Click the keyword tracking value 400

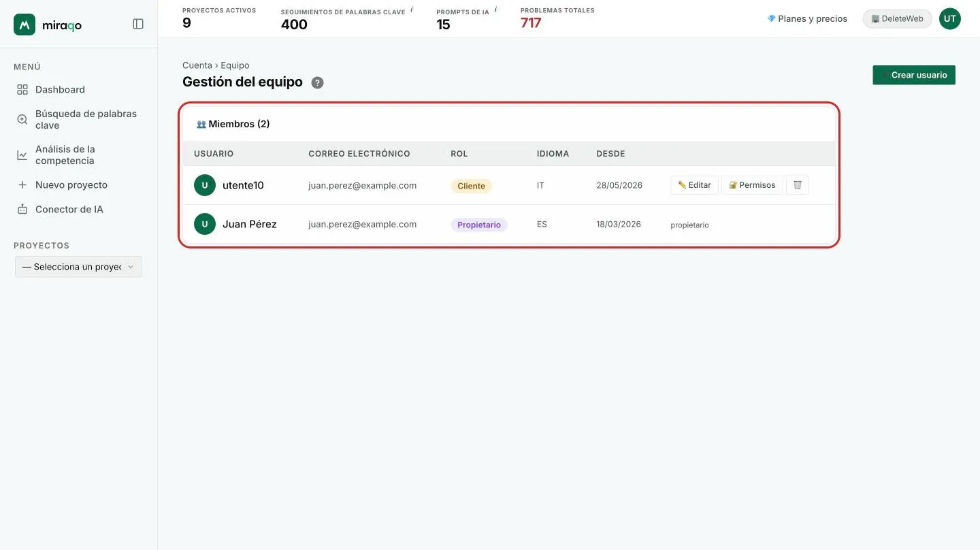click(294, 25)
